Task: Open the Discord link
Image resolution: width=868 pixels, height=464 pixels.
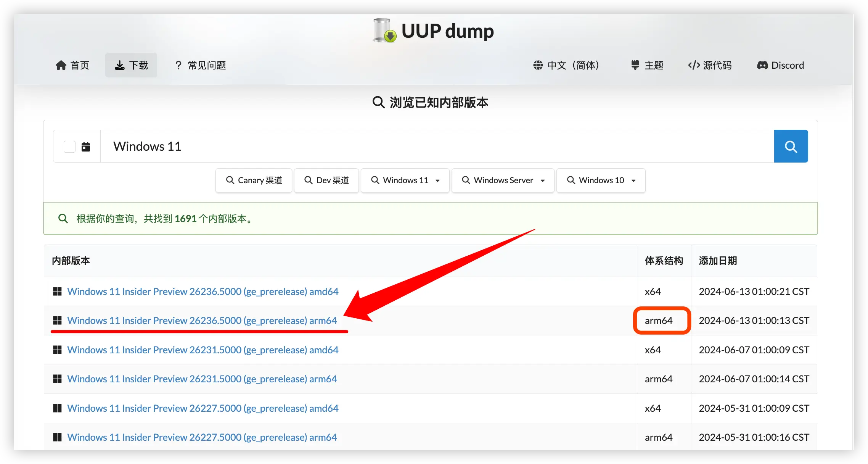Action: (780, 65)
